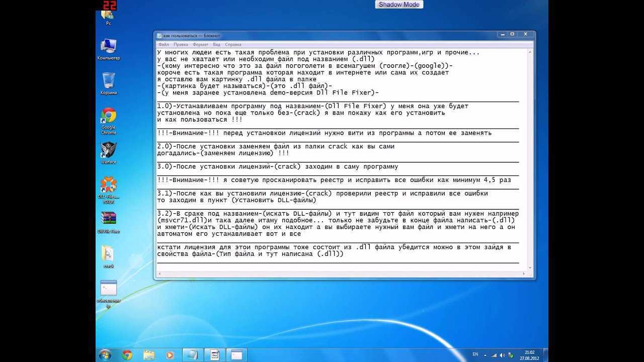
Task: Switch to the command window taskbar button
Action: point(237,354)
